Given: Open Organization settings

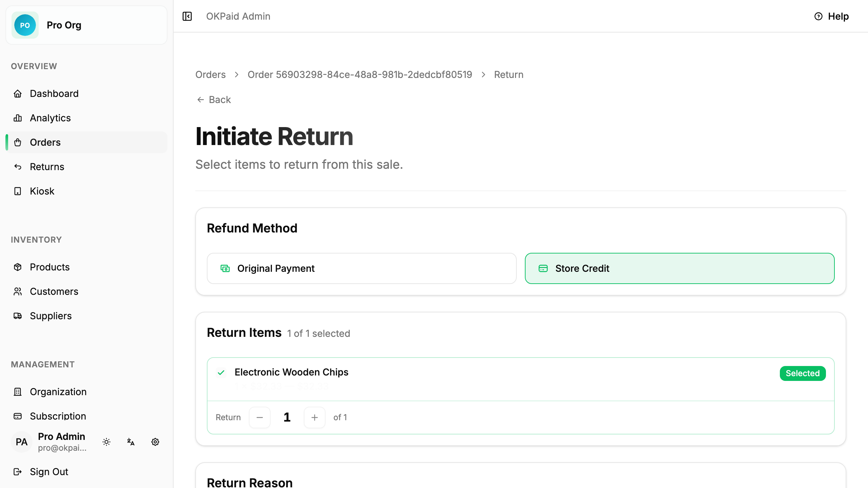Looking at the screenshot, I should click(x=86, y=392).
